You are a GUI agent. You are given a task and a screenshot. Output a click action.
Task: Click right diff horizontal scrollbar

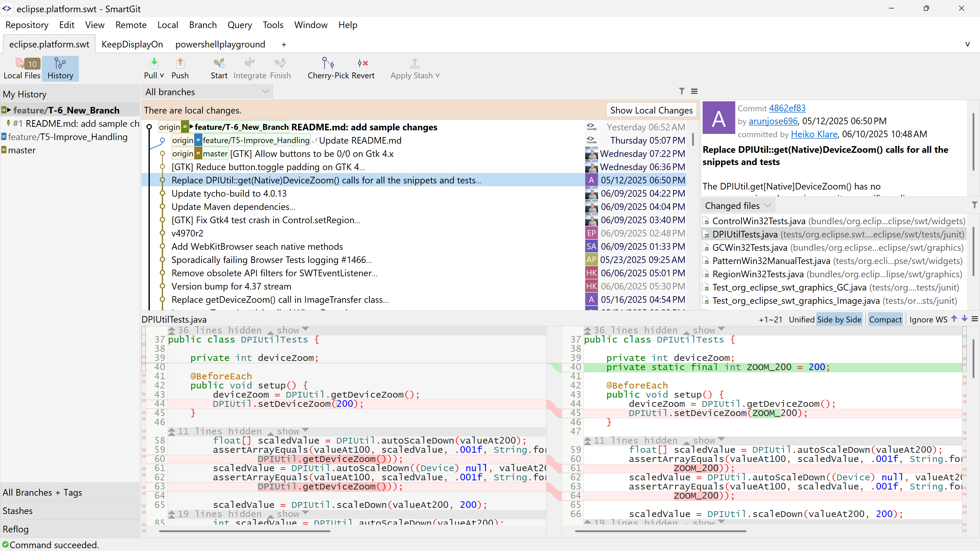pyautogui.click(x=660, y=531)
